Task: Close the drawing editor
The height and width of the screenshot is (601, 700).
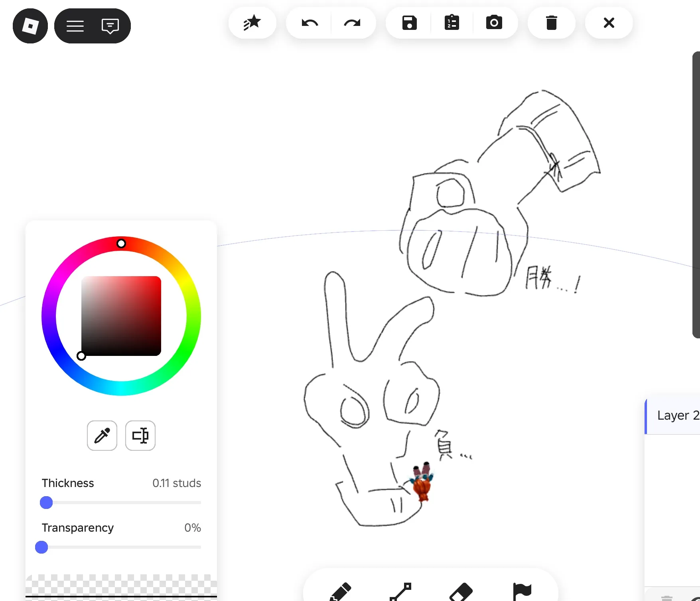Action: point(609,23)
